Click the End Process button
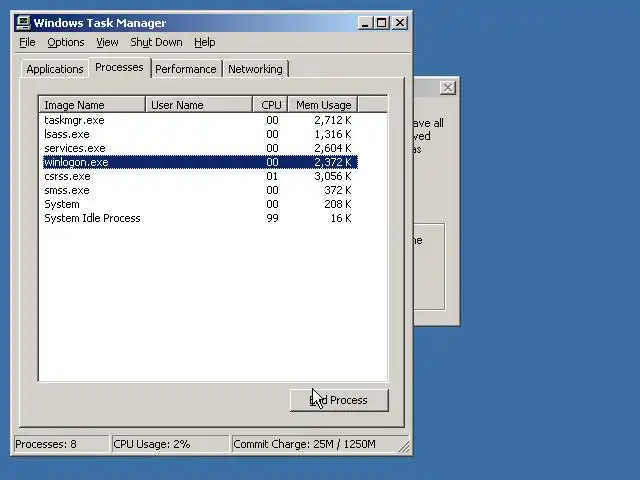Viewport: 640px width, 480px height. click(339, 400)
